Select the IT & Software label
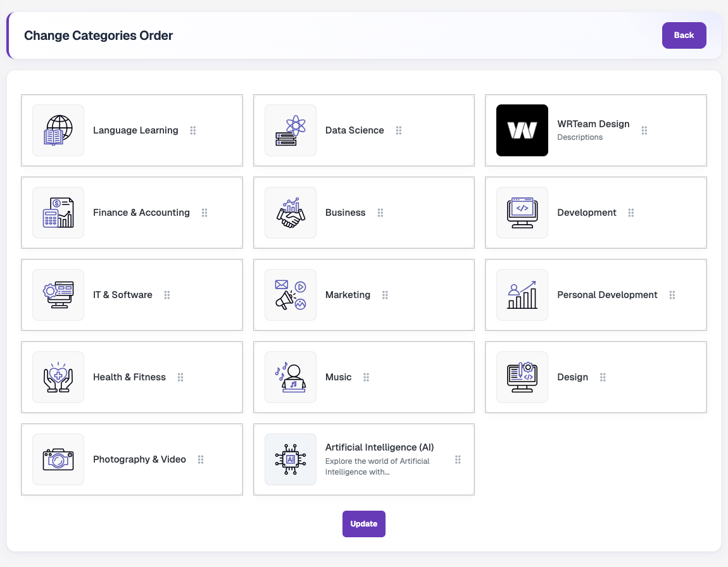The image size is (728, 567). (123, 295)
